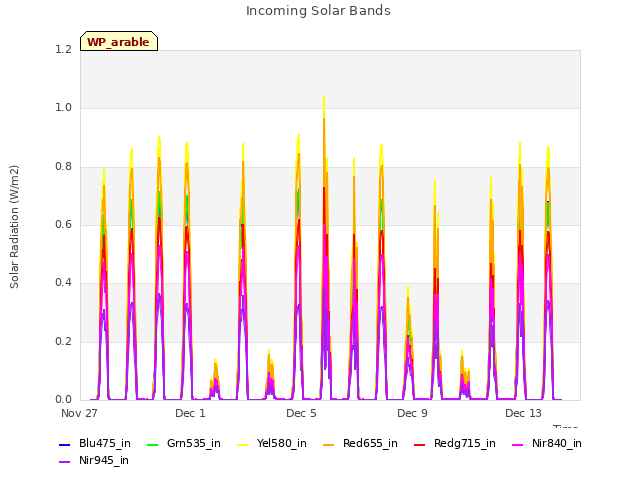Screen dimensions: 640x480
Task: Click the Nov 27 x-axis tick label
Action: pyautogui.click(x=79, y=413)
